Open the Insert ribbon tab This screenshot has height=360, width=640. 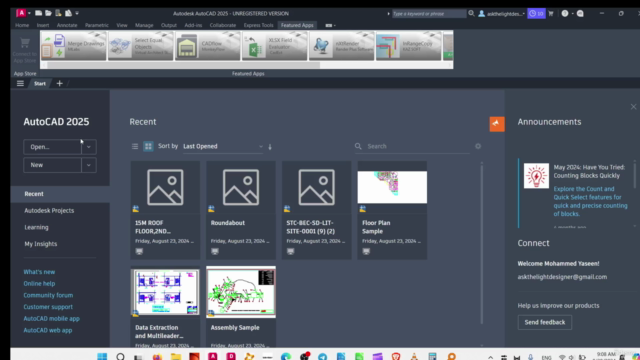pos(43,25)
